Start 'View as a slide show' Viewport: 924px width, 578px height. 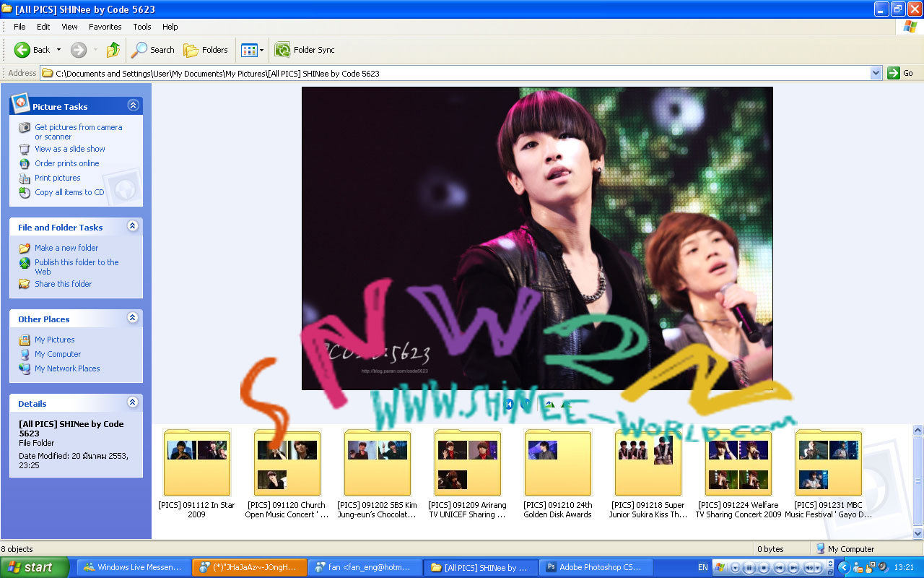click(x=70, y=149)
